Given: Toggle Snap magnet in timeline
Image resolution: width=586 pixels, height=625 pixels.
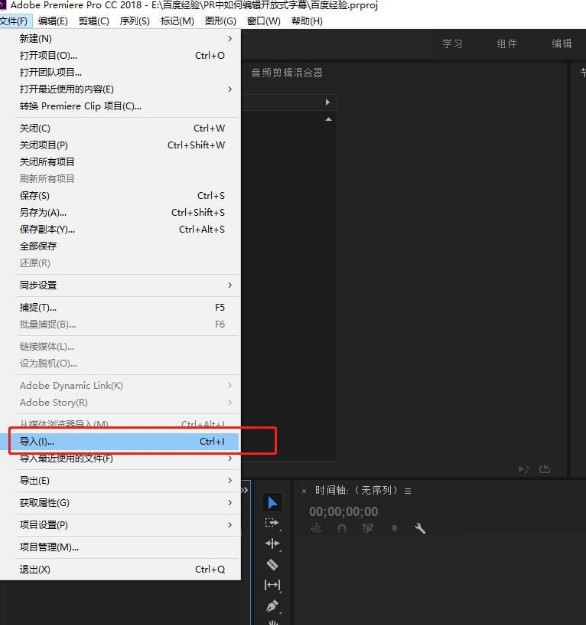Looking at the screenshot, I should pos(342,529).
